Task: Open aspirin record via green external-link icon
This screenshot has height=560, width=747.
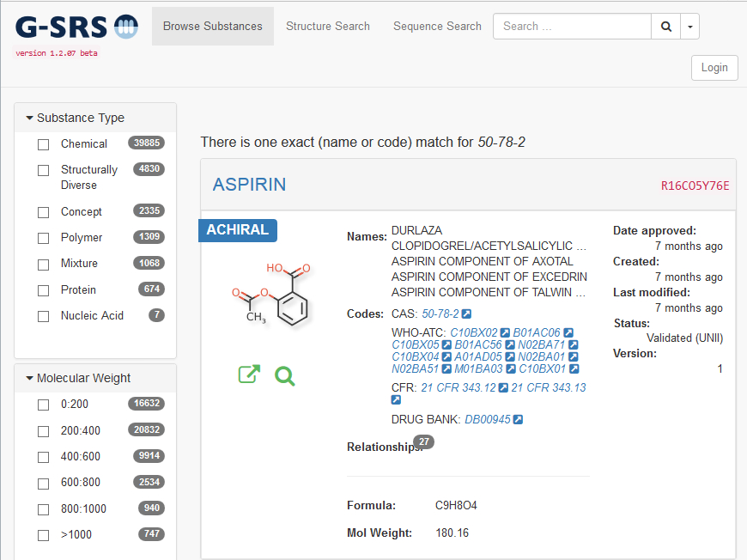Action: pyautogui.click(x=249, y=374)
